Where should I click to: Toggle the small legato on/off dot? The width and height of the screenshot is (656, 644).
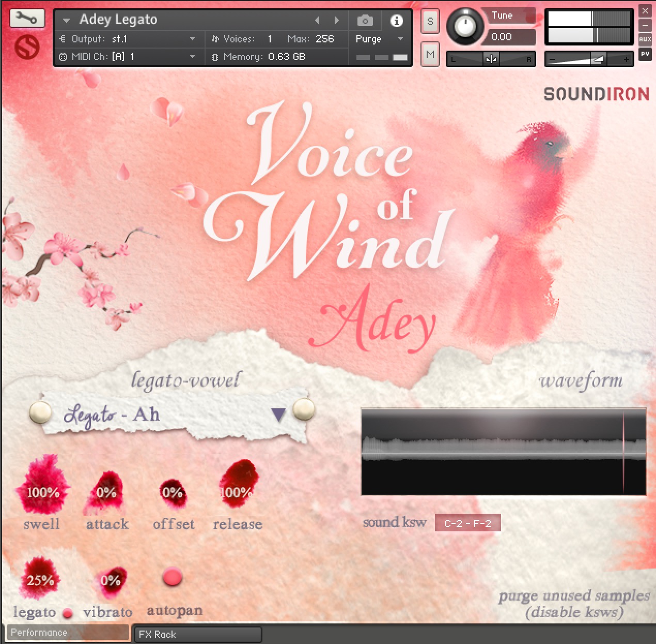[x=68, y=614]
